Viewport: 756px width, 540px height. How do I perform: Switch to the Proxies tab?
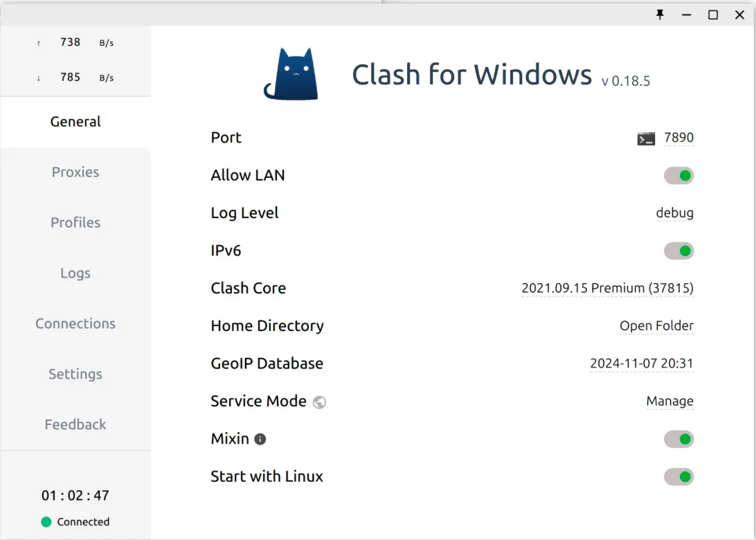click(75, 172)
